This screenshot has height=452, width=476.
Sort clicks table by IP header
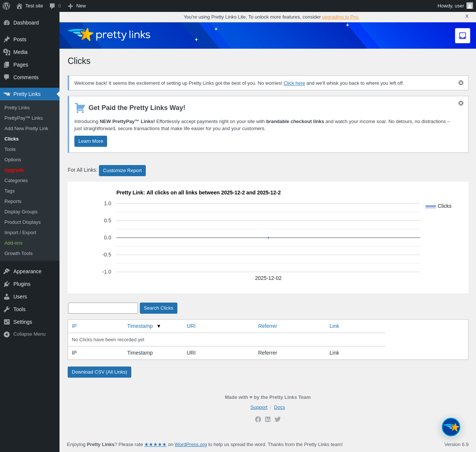tap(74, 326)
